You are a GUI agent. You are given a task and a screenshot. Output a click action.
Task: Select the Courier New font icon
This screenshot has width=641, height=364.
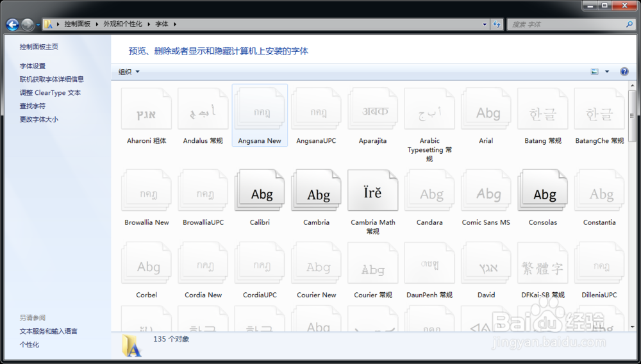(x=317, y=263)
